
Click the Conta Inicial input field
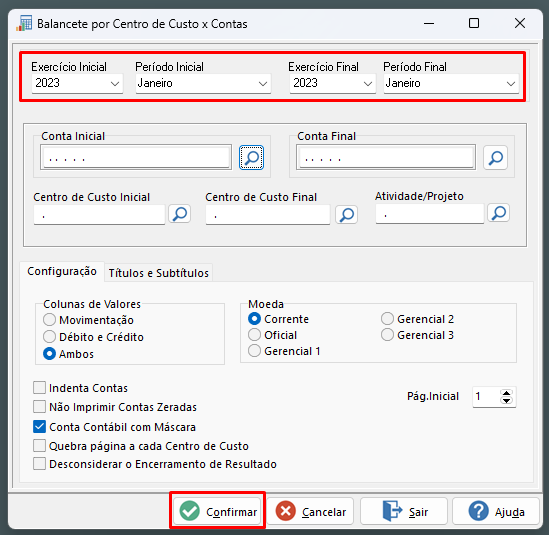[136, 157]
